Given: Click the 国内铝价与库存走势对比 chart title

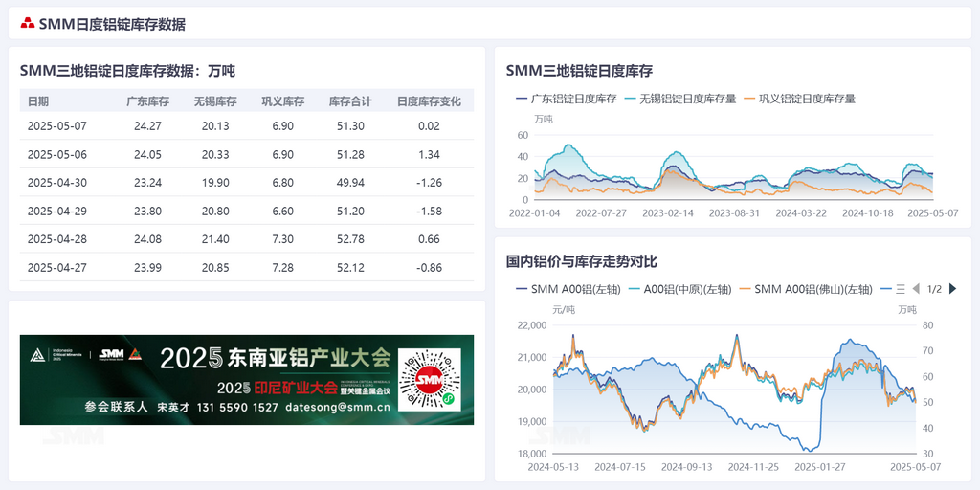Looking at the screenshot, I should click(581, 261).
